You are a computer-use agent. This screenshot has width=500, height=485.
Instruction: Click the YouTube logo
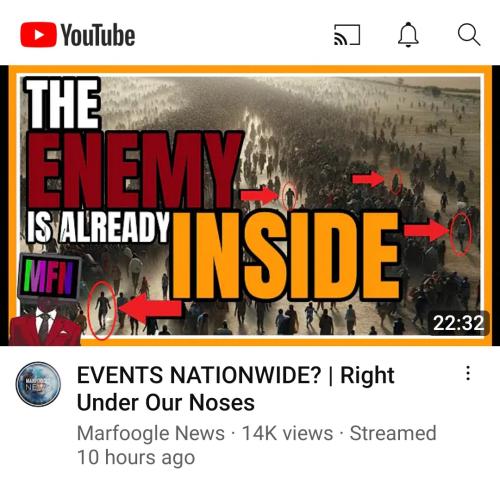78,35
